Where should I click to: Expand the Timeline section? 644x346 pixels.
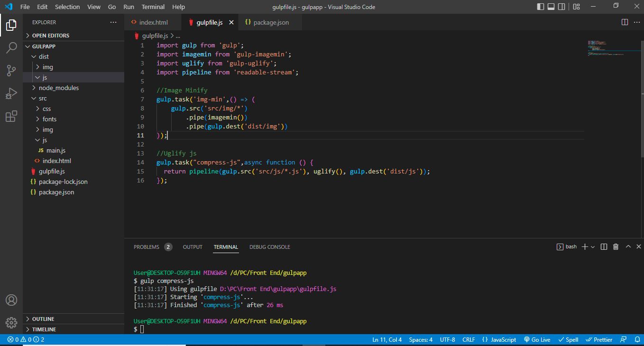tap(74, 329)
